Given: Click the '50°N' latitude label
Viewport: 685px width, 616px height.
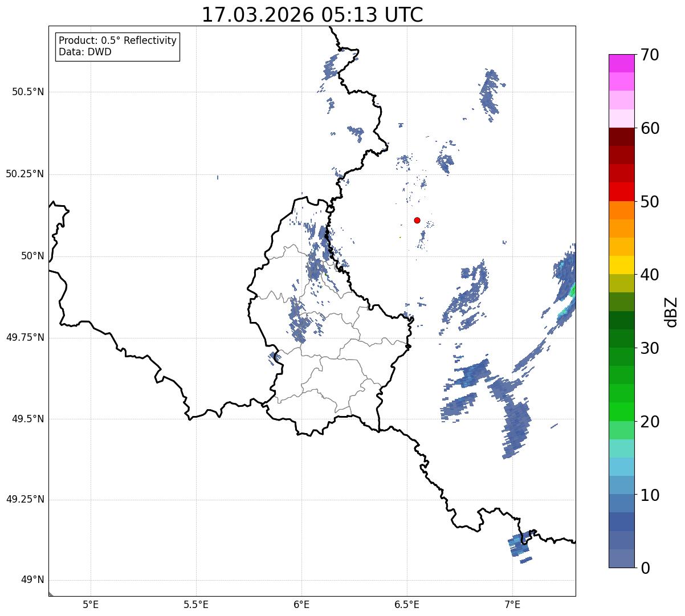Looking at the screenshot, I should (32, 256).
